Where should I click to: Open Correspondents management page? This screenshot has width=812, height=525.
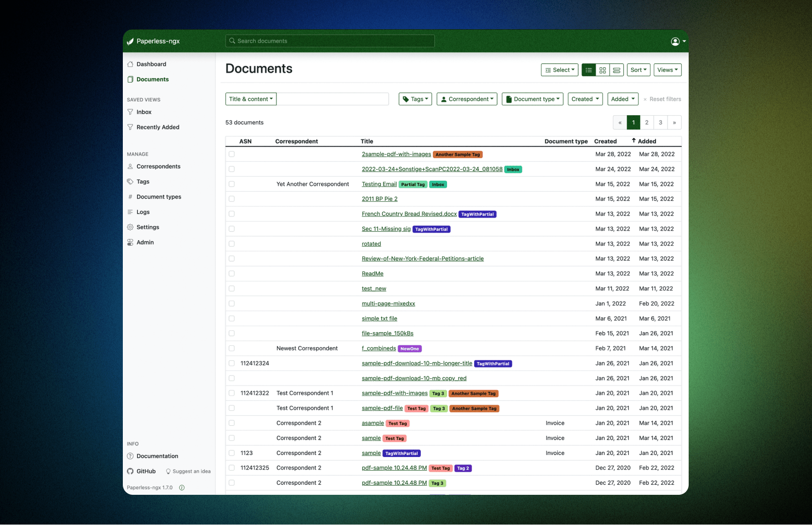pos(158,166)
